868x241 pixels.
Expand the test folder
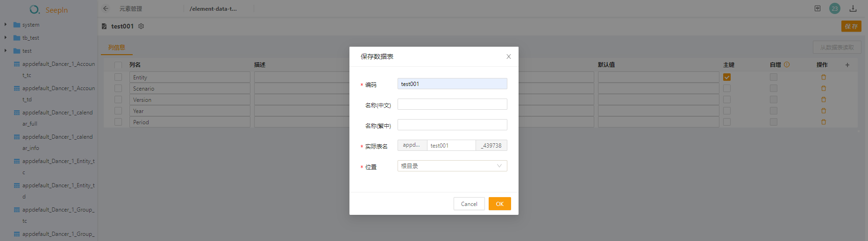tap(6, 50)
